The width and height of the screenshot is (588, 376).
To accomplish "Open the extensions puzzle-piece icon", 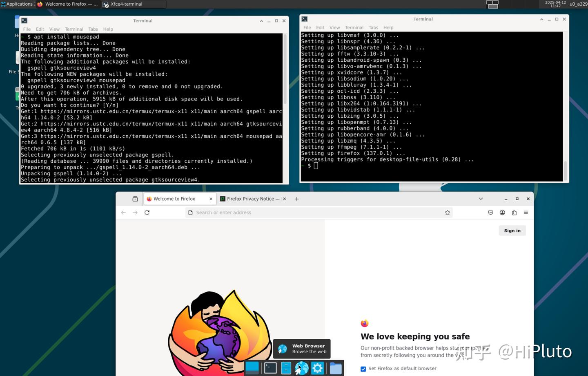I will pos(514,212).
